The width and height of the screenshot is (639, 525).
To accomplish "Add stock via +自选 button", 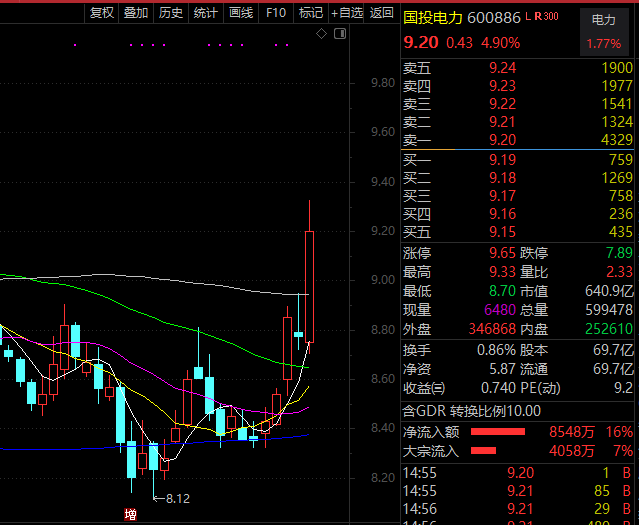I will click(x=347, y=12).
